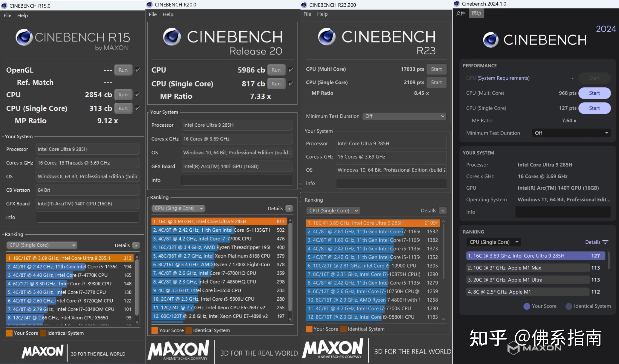The width and height of the screenshot is (619, 364).
Task: Click the CINEBENCH R15.0 title bar icon
Action: pos(4,6)
